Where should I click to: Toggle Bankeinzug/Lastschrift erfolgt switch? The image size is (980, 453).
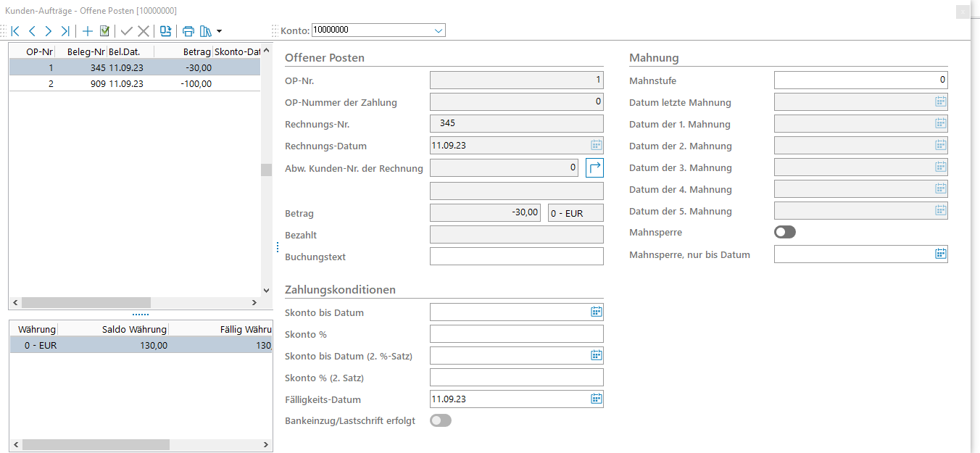coord(441,420)
